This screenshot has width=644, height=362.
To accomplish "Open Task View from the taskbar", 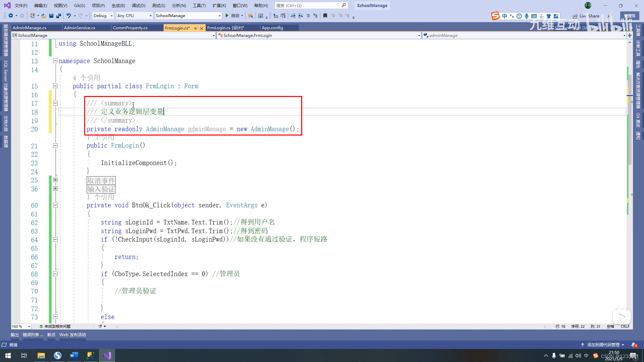I will (24, 355).
